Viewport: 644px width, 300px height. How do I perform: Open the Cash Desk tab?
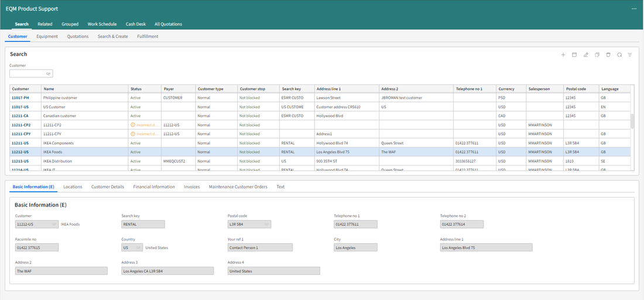(x=136, y=24)
